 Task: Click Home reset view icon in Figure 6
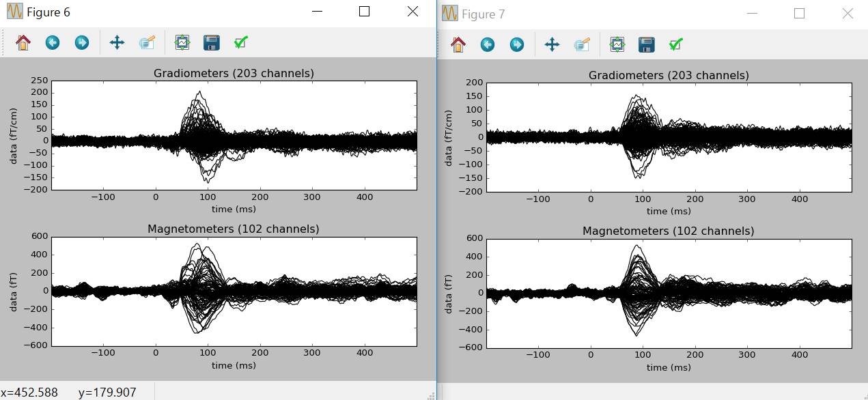(x=23, y=43)
